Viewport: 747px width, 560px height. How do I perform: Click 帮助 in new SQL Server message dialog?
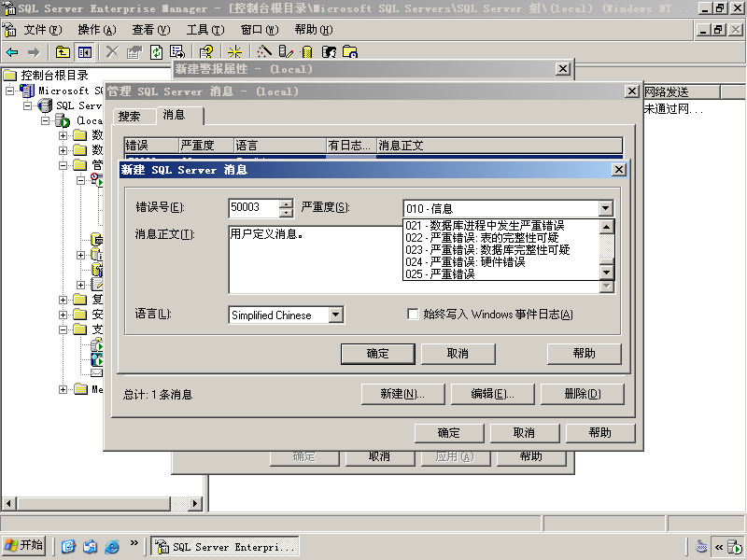[x=585, y=354]
